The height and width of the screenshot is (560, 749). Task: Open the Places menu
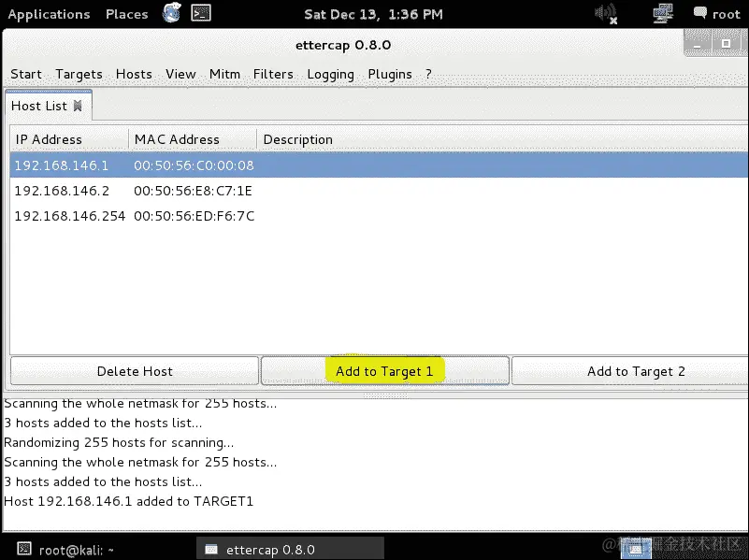click(126, 14)
